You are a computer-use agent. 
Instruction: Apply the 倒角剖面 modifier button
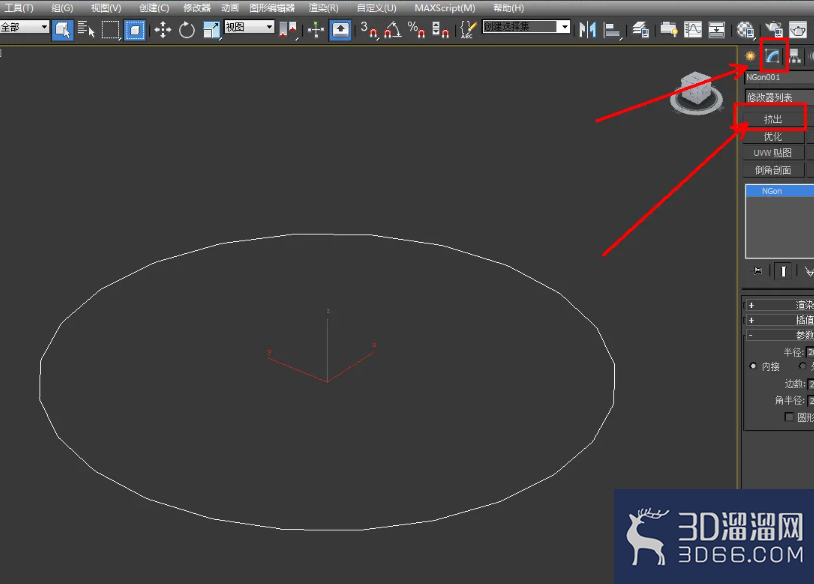point(773,170)
